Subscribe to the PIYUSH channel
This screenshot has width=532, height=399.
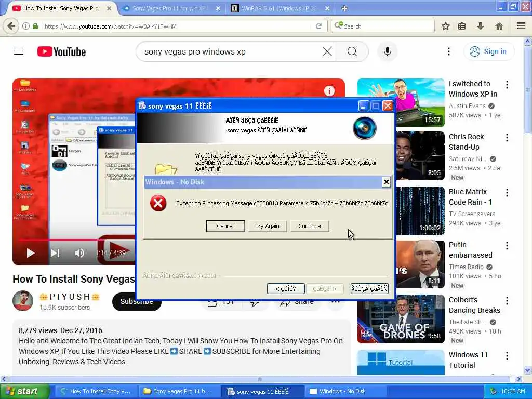pyautogui.click(x=137, y=301)
